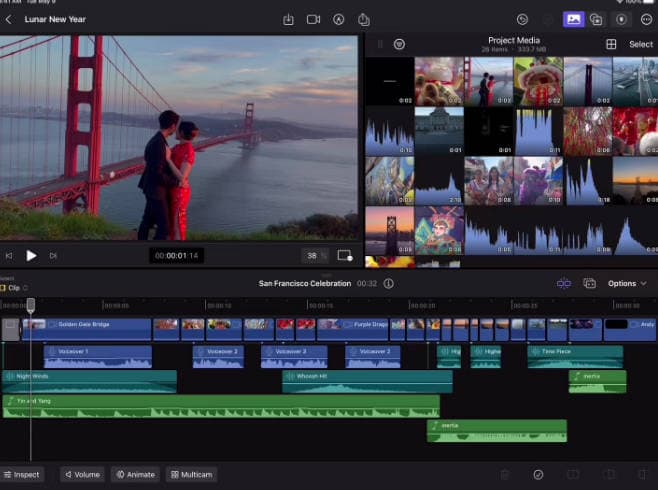Image resolution: width=658 pixels, height=490 pixels.
Task: Jump to previous edit in viewer
Action: [x=9, y=255]
